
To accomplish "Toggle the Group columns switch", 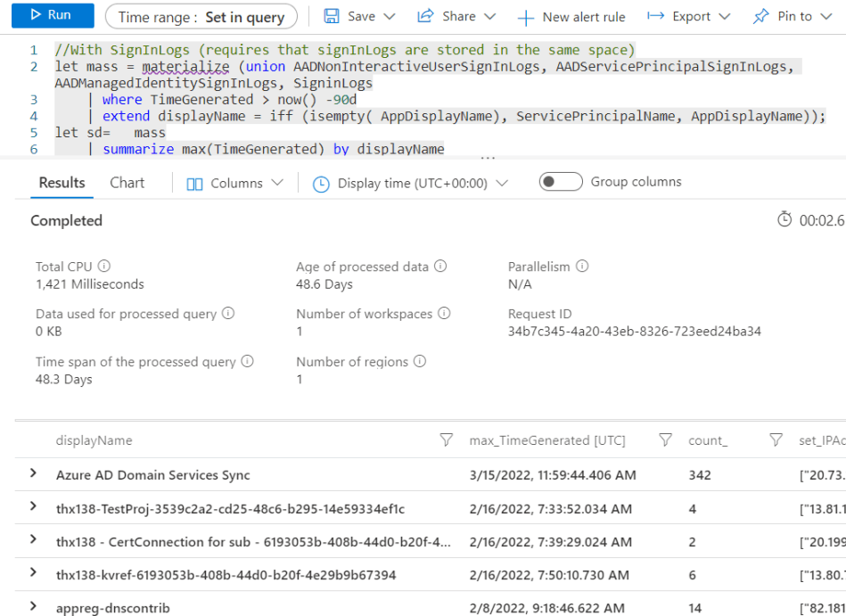I will 561,182.
